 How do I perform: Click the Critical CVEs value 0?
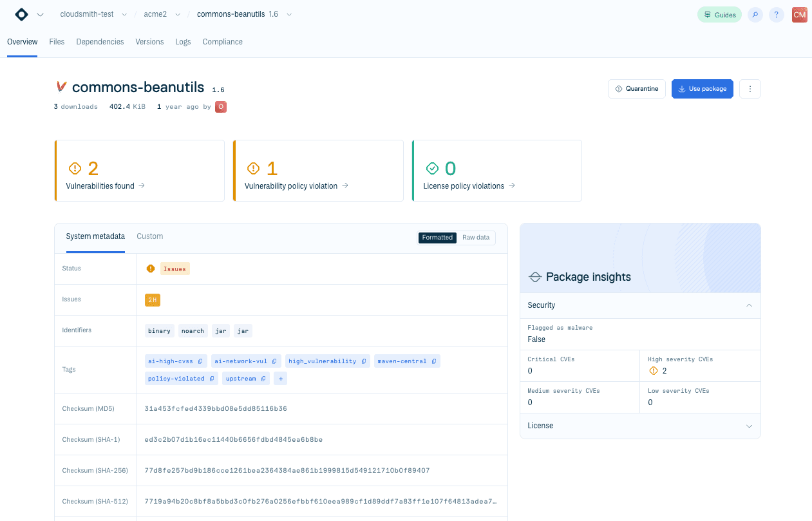[x=530, y=371]
